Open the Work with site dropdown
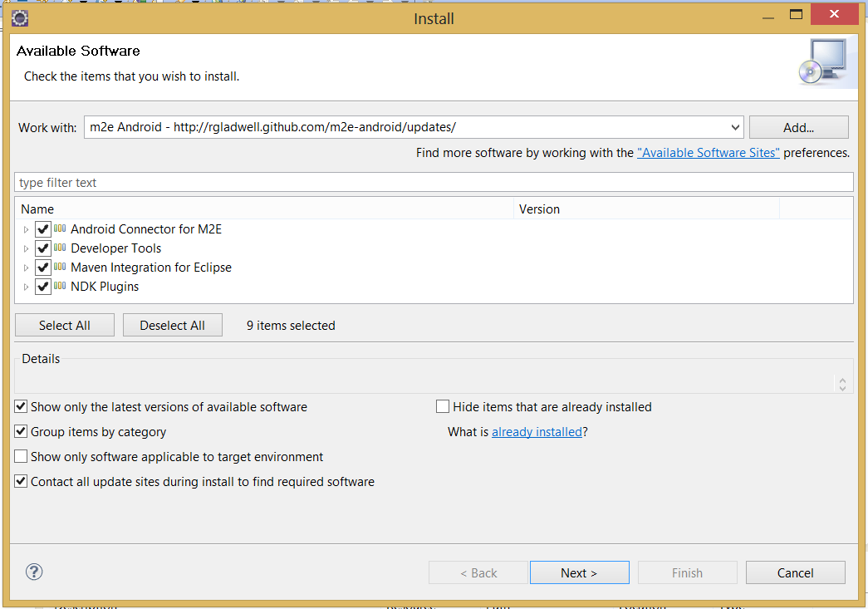This screenshot has width=868, height=609. pyautogui.click(x=734, y=127)
